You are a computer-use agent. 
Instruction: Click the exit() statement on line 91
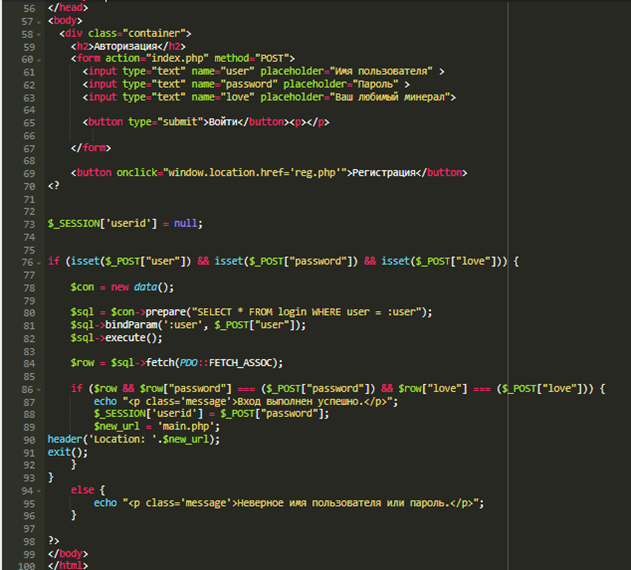(68, 452)
